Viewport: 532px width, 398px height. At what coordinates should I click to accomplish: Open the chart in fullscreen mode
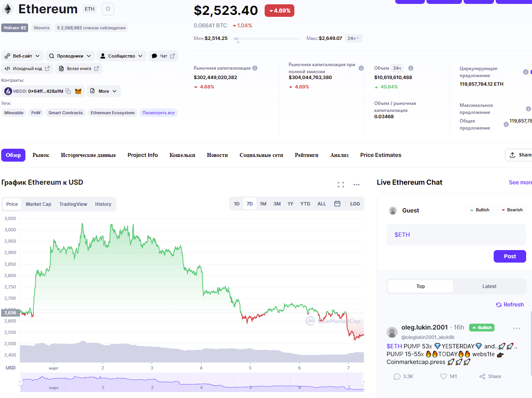(341, 185)
